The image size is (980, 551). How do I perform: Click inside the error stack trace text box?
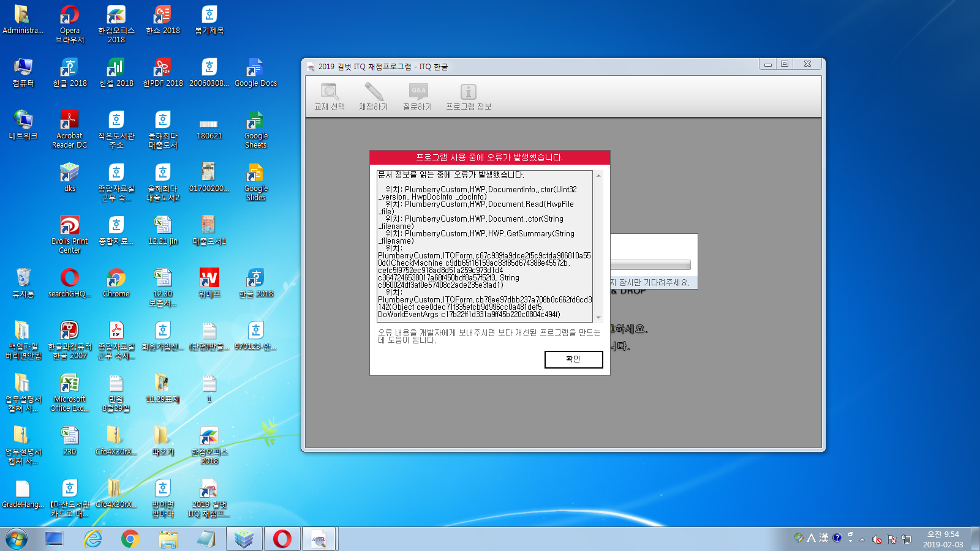click(x=484, y=246)
